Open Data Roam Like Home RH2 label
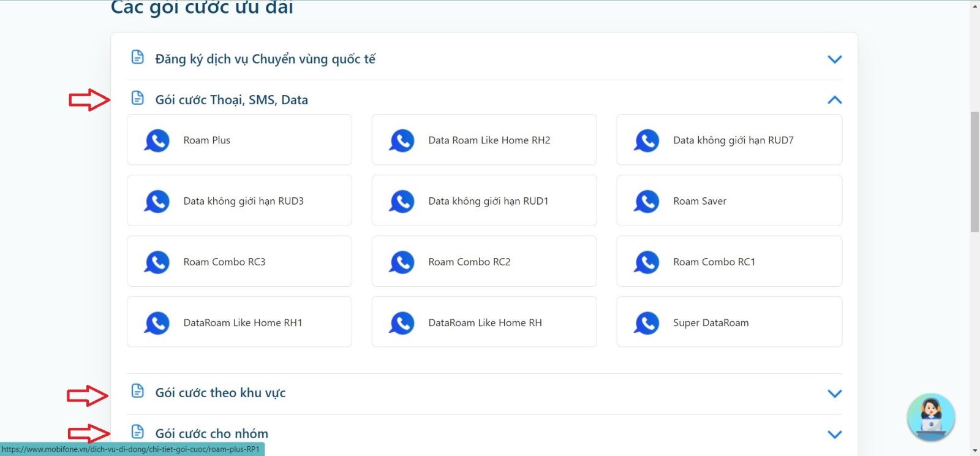980x456 pixels. pyautogui.click(x=489, y=140)
